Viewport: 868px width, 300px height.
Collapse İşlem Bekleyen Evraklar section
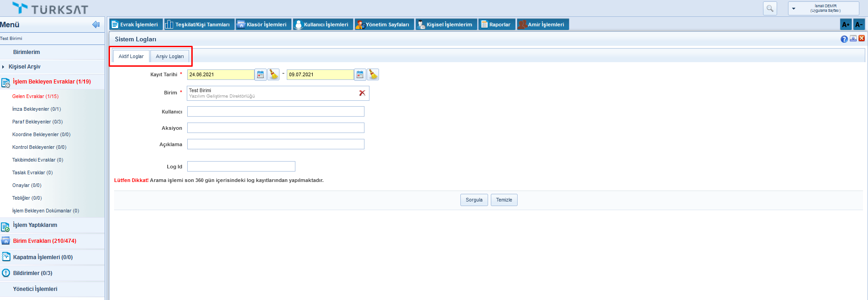[x=51, y=82]
